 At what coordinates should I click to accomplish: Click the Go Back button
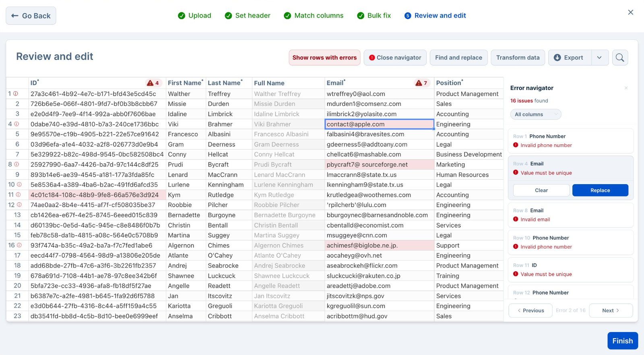point(31,16)
